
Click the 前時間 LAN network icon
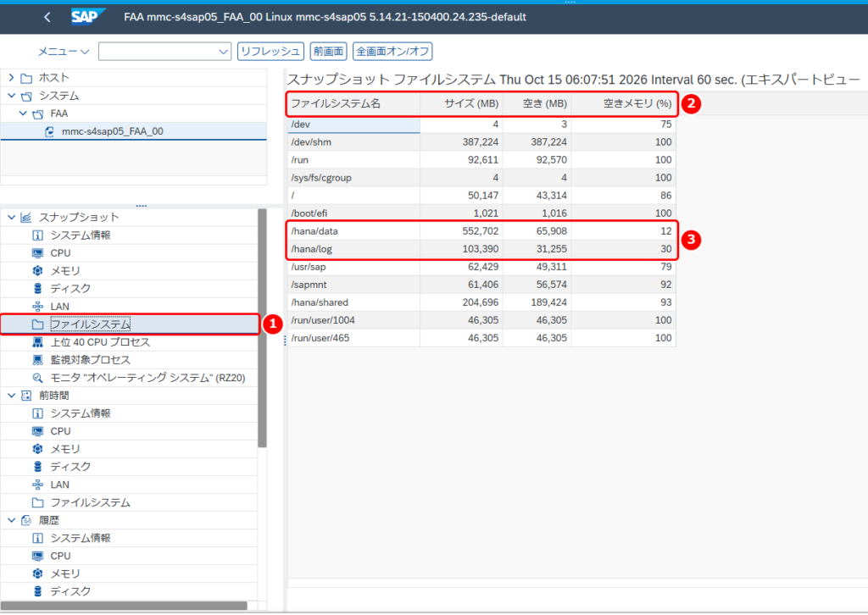pos(37,485)
